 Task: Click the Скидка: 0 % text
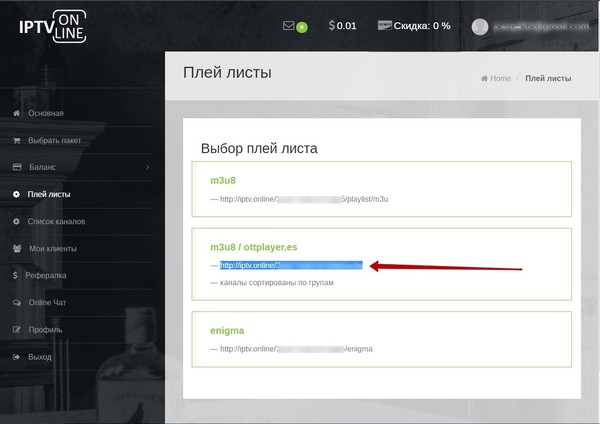click(422, 26)
